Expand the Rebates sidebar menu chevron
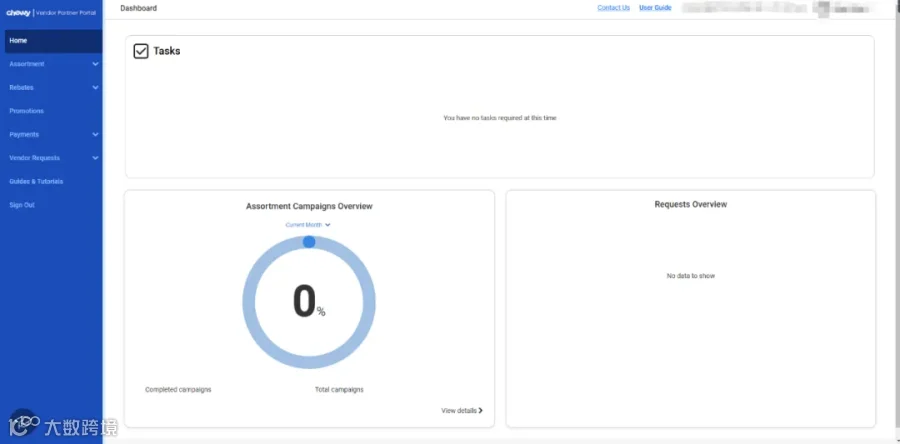The height and width of the screenshot is (444, 900). tap(95, 88)
